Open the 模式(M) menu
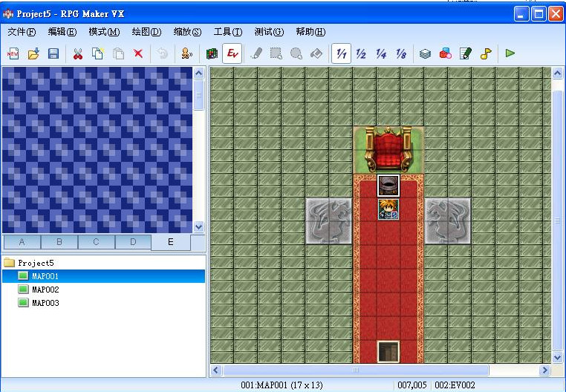 [x=104, y=32]
